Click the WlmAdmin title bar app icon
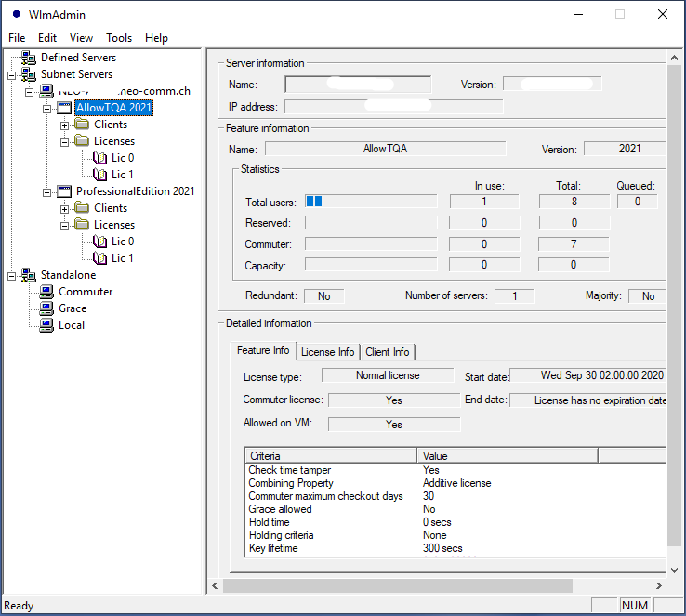 click(x=17, y=14)
